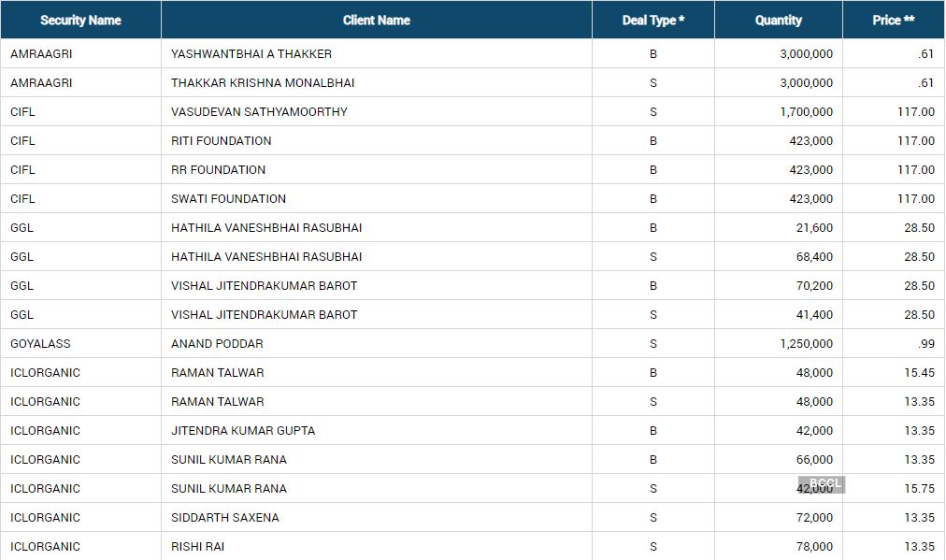Select RISHI RAI in the client column
The width and height of the screenshot is (946, 560).
(197, 547)
